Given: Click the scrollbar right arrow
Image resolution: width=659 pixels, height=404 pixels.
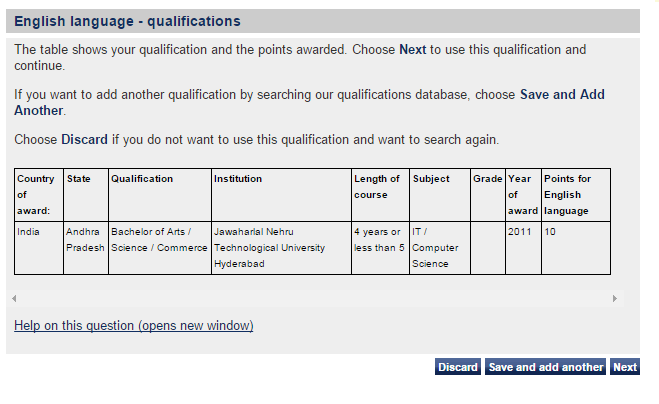Looking at the screenshot, I should pos(615,299).
